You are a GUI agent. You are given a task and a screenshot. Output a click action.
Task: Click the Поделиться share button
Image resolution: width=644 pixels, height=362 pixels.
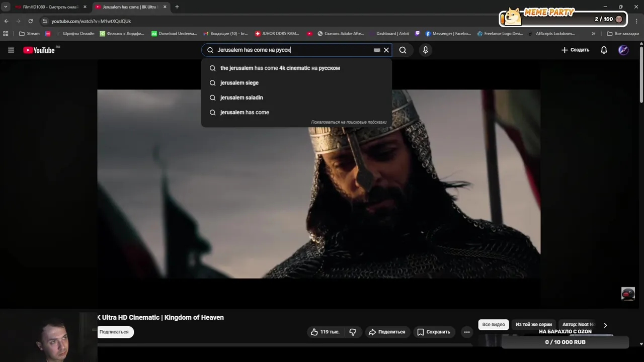pos(386,332)
